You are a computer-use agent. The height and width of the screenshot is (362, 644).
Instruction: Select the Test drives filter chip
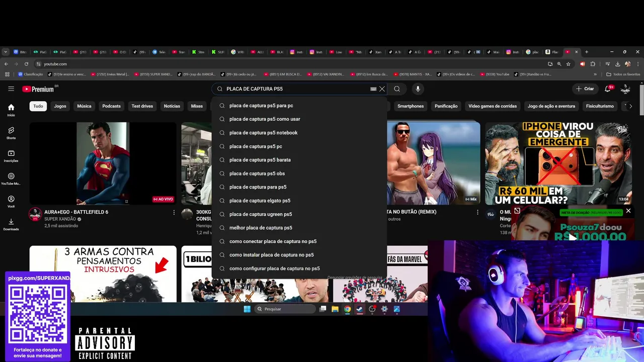142,106
